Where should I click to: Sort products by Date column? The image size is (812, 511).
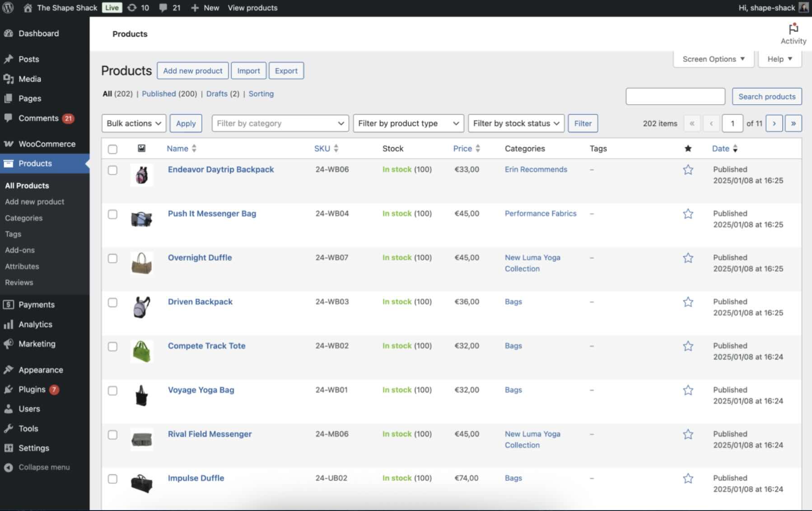click(x=725, y=149)
